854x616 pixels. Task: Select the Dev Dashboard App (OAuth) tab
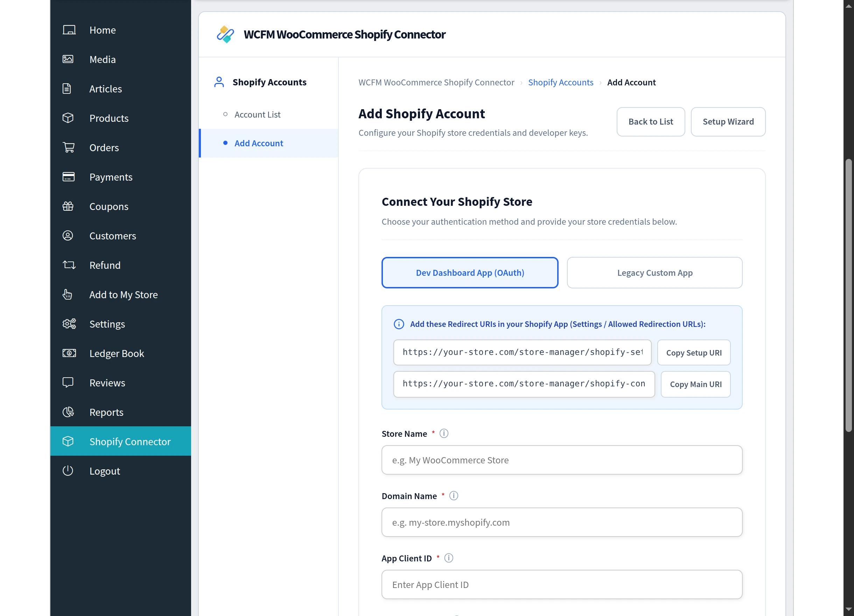click(x=470, y=272)
